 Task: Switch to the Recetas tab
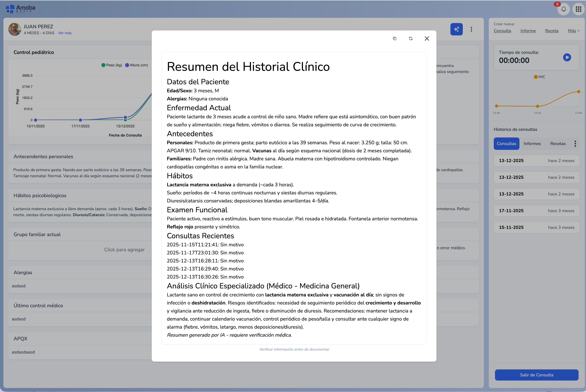558,144
